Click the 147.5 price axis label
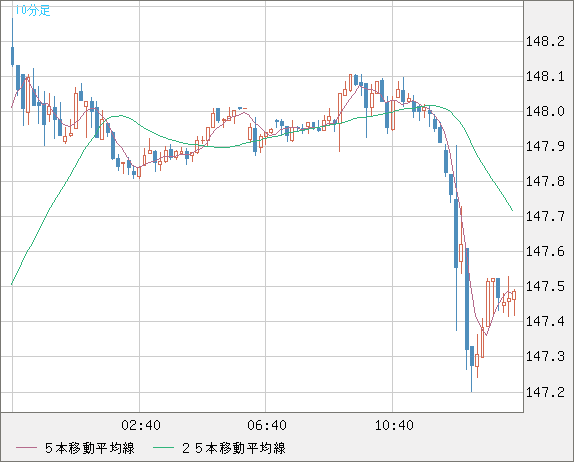This screenshot has width=574, height=462. coord(545,286)
